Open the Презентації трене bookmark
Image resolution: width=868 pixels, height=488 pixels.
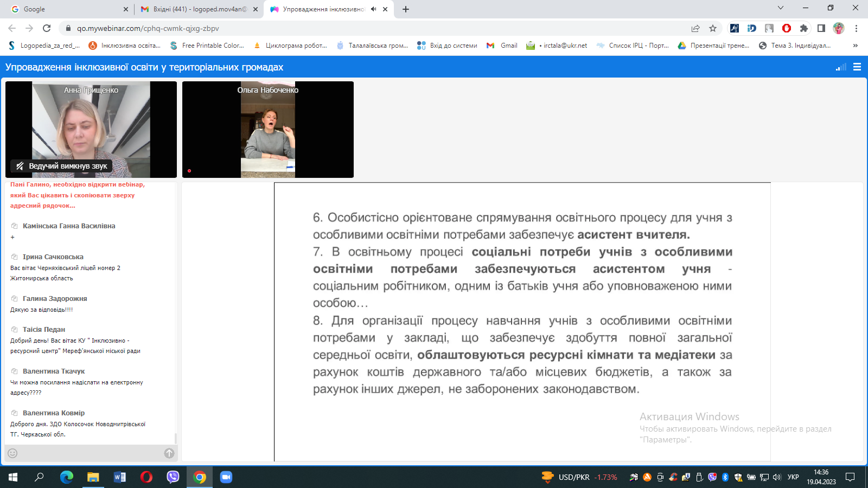pyautogui.click(x=714, y=46)
